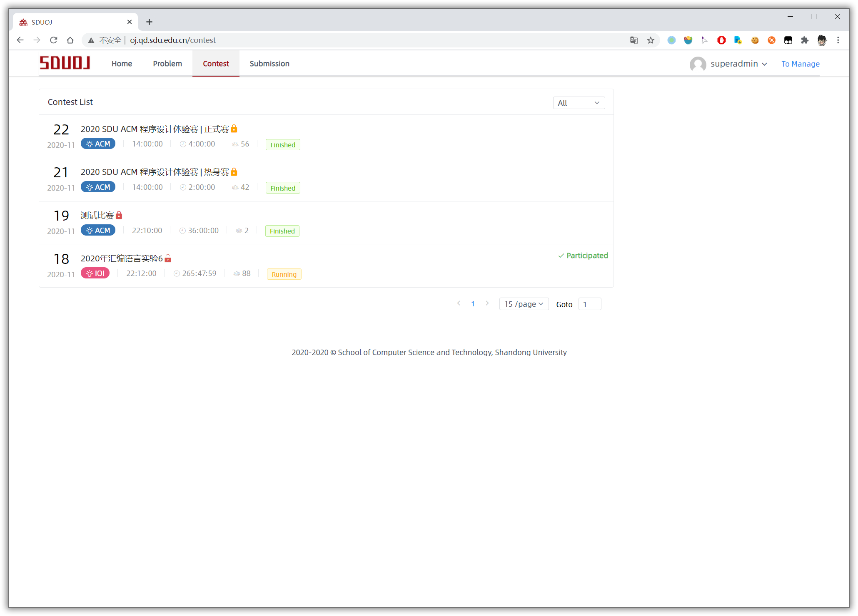Reload the page
This screenshot has width=858, height=616.
(x=53, y=40)
